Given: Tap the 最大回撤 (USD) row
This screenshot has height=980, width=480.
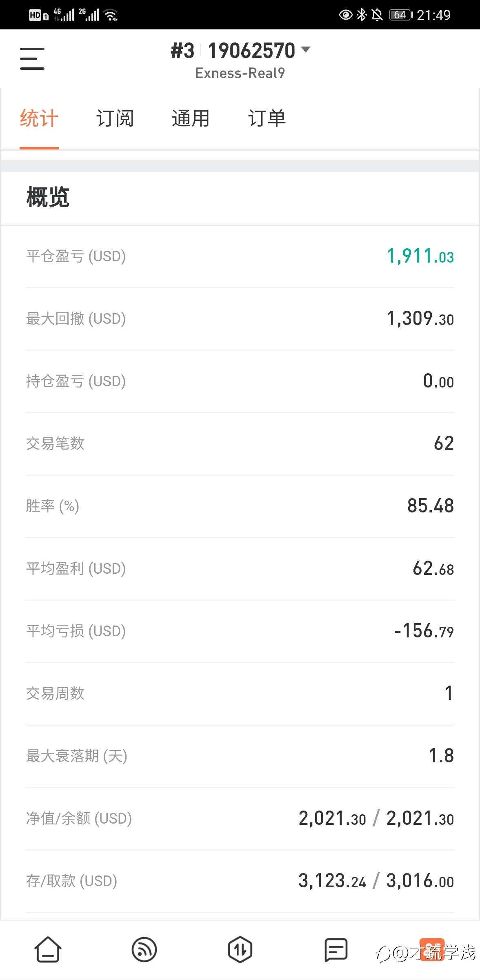Looking at the screenshot, I should coord(240,318).
